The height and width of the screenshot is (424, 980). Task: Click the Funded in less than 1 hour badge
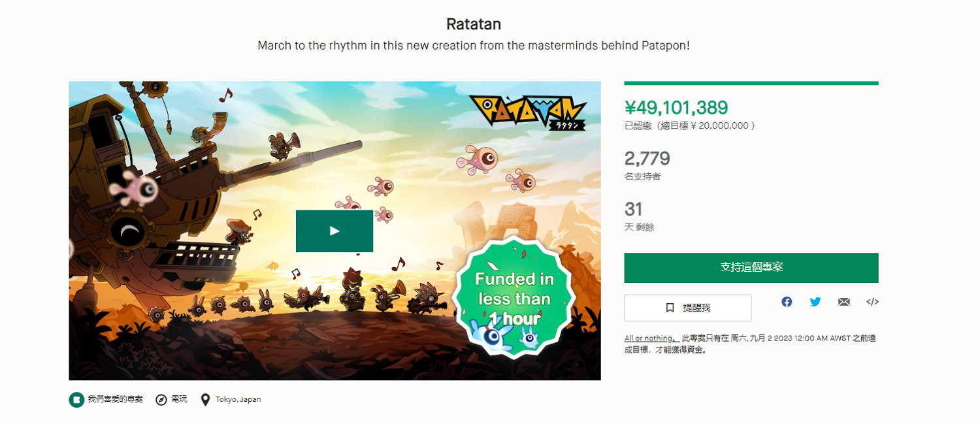coord(515,302)
